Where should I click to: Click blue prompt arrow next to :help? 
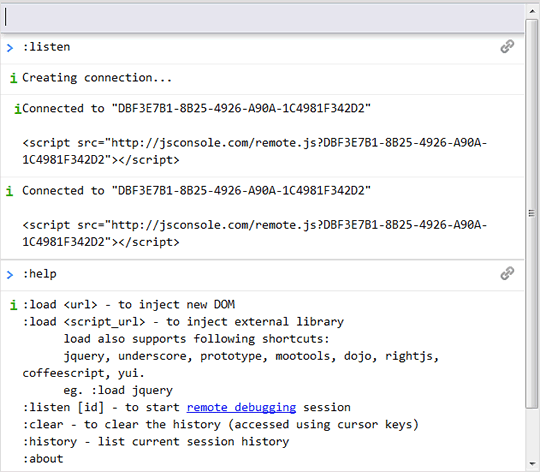(10, 275)
